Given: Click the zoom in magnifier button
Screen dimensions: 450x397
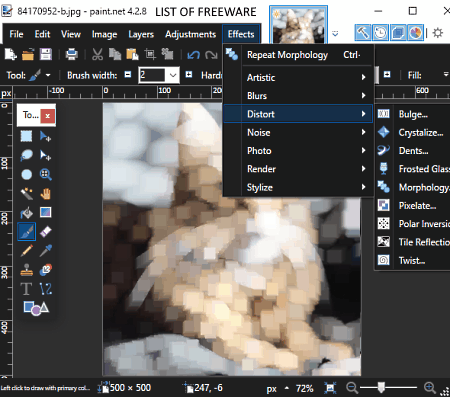Looking at the screenshot, I should coord(430,388).
